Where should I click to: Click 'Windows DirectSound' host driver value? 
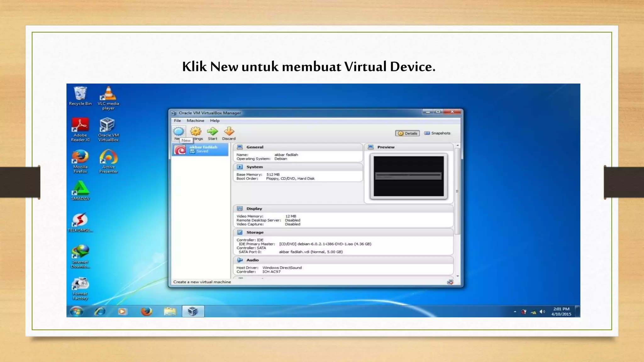(282, 268)
